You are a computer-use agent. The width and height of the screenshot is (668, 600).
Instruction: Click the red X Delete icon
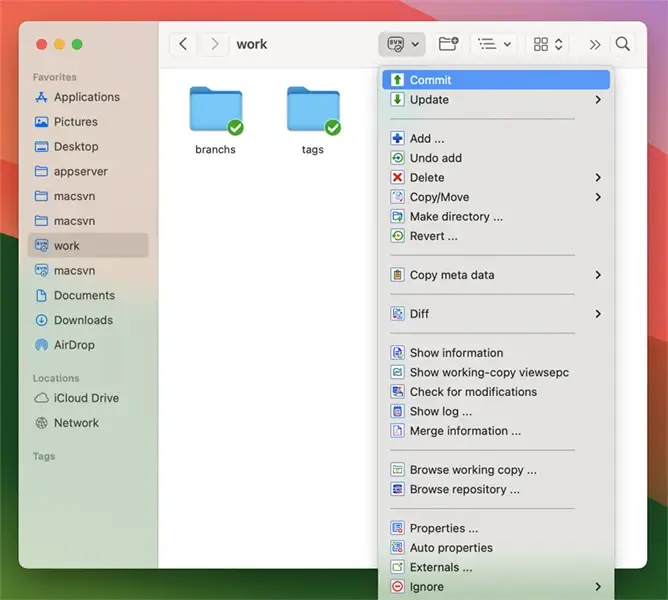pyautogui.click(x=397, y=177)
